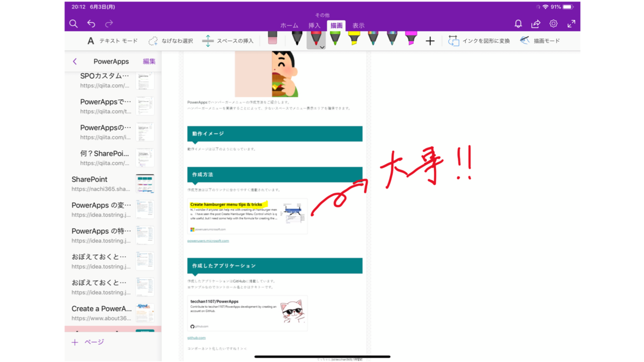The height and width of the screenshot is (362, 644).
Task: Select the eraser tool
Action: pyautogui.click(x=272, y=39)
